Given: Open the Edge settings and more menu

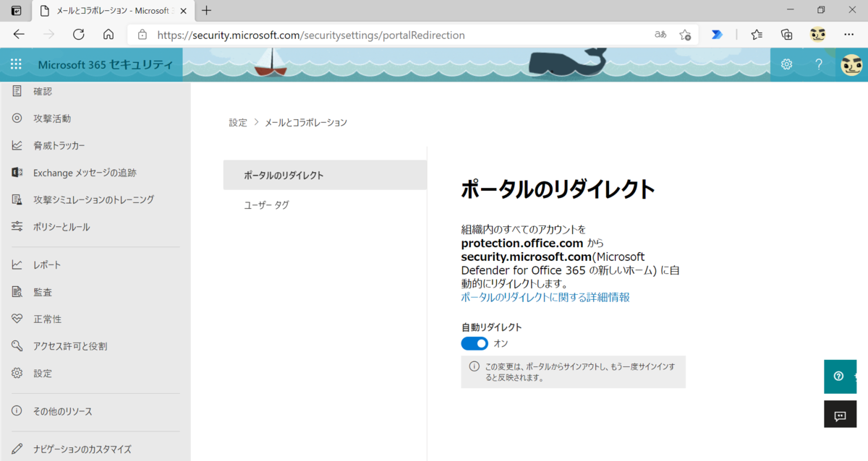Looking at the screenshot, I should click(x=849, y=34).
